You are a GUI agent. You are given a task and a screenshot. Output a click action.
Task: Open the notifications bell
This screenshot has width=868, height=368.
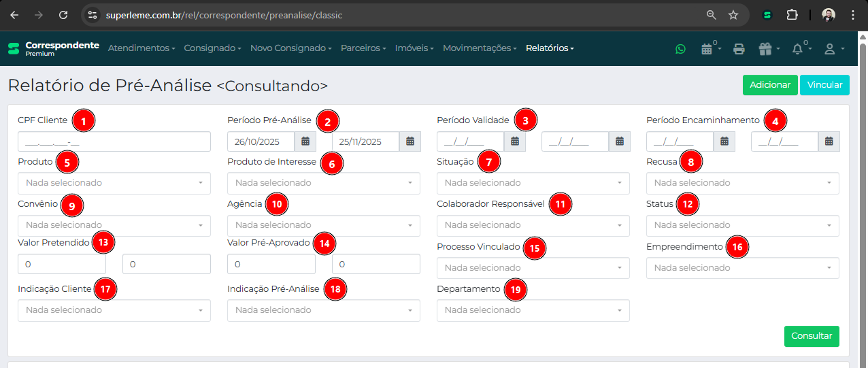click(x=798, y=49)
